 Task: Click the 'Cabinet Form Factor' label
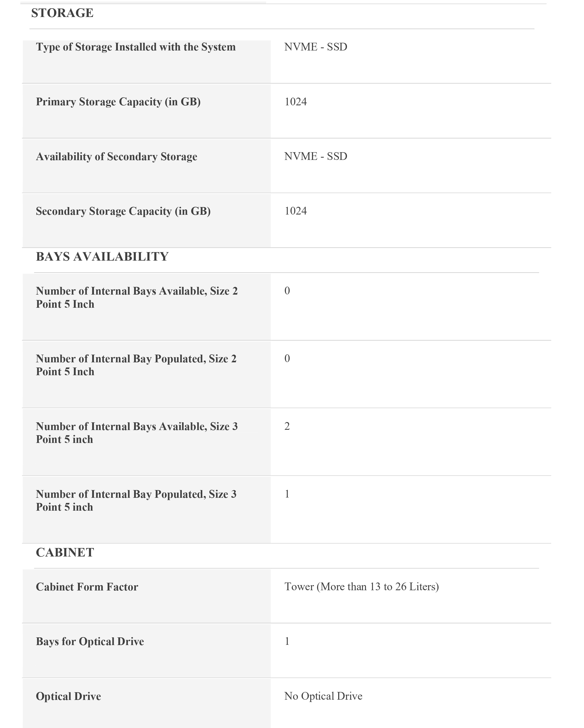(87, 587)
